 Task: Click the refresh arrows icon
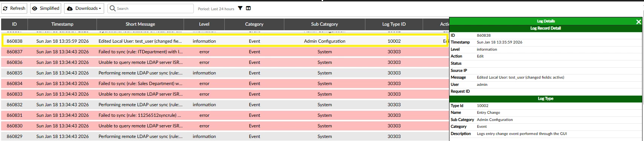tap(5, 8)
